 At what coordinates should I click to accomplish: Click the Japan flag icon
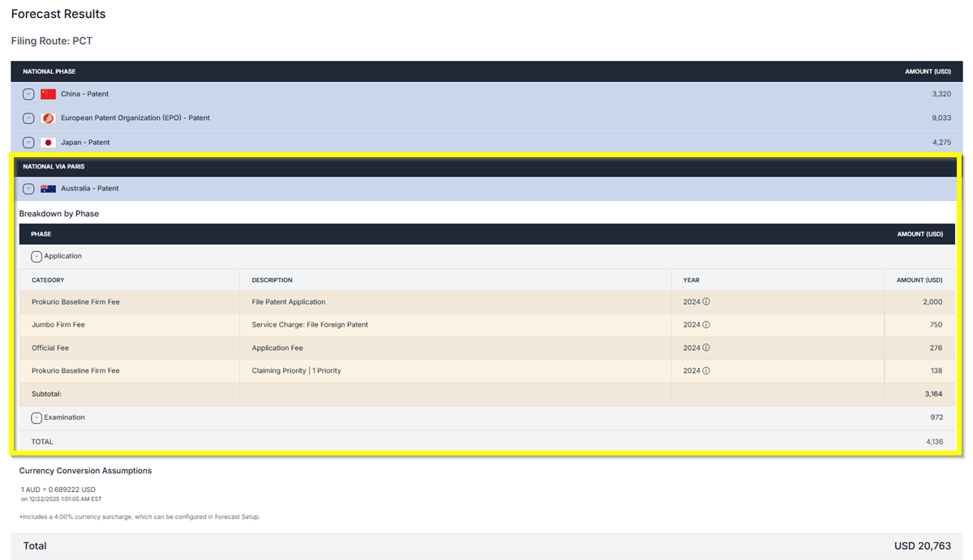pos(49,143)
